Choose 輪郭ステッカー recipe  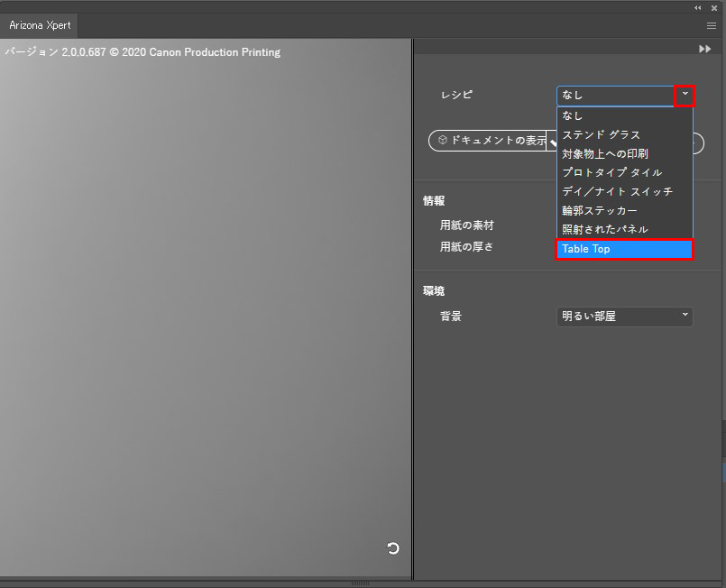click(x=624, y=211)
